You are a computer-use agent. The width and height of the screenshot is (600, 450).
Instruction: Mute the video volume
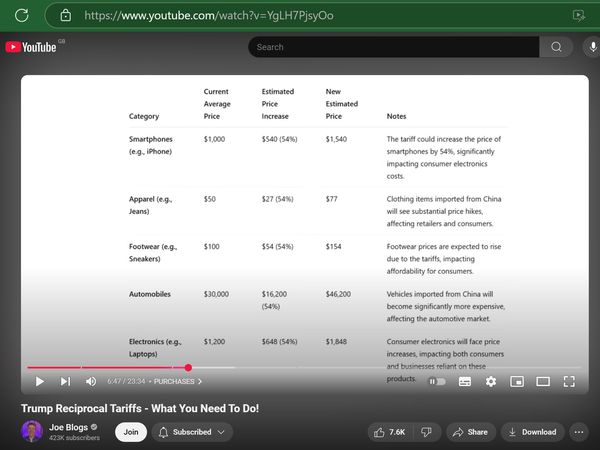coord(91,382)
